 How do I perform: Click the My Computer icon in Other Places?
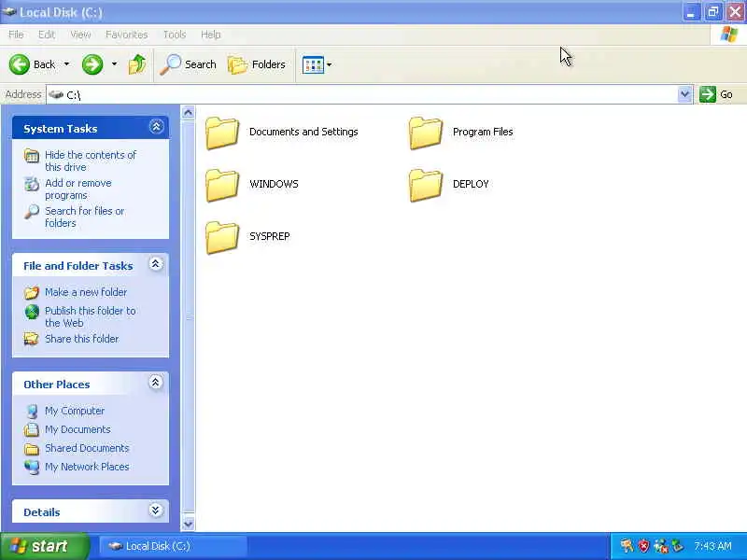pos(32,411)
